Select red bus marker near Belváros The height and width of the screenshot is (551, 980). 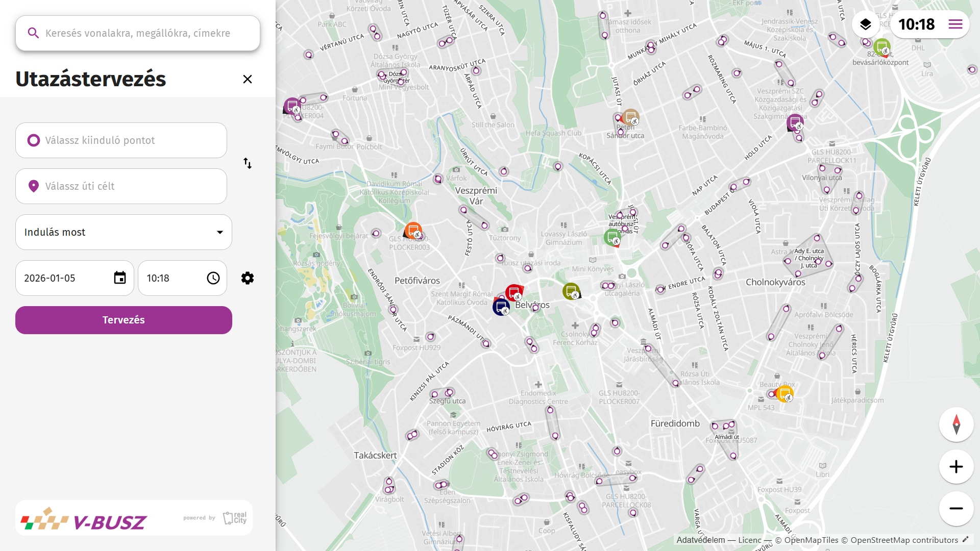[x=513, y=293]
